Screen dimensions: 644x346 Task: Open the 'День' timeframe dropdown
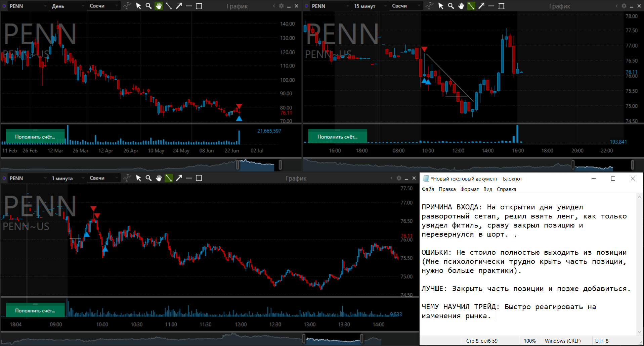tap(68, 6)
